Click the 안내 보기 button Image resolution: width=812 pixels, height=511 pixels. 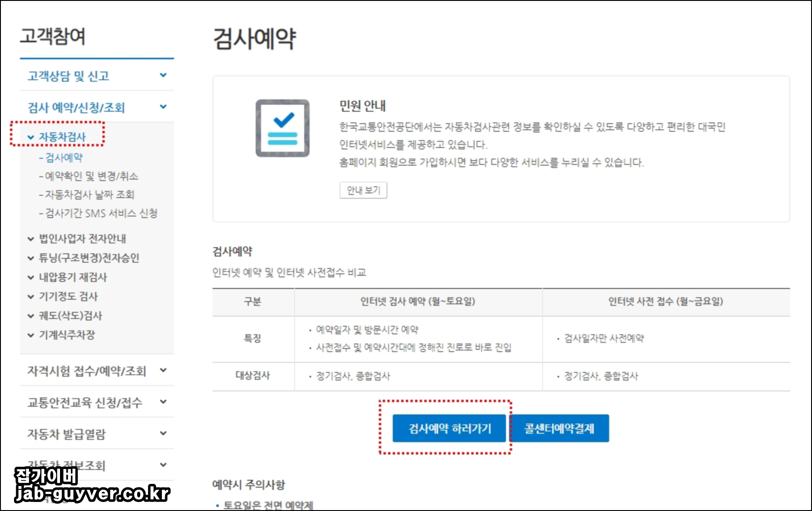[364, 190]
